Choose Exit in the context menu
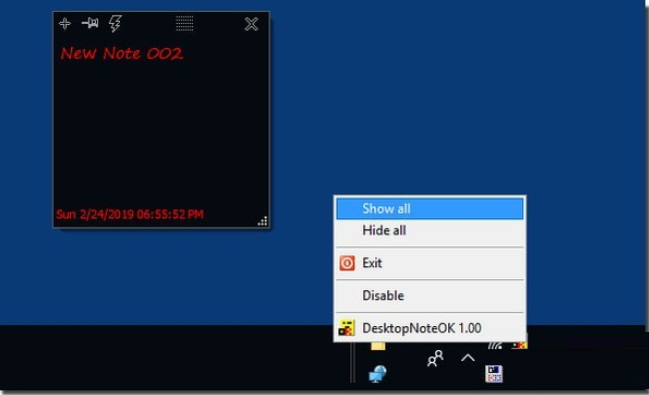This screenshot has width=649, height=395. 430,263
